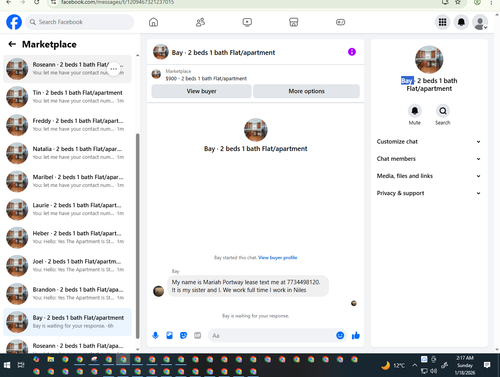Open the sticker picker icon
This screenshot has width=500, height=377.
tap(183, 335)
